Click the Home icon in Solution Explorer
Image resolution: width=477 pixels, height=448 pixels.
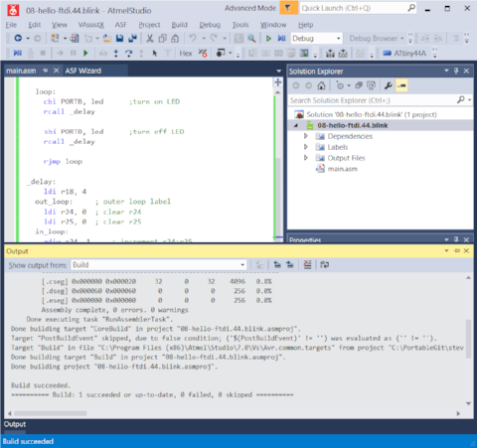click(321, 85)
